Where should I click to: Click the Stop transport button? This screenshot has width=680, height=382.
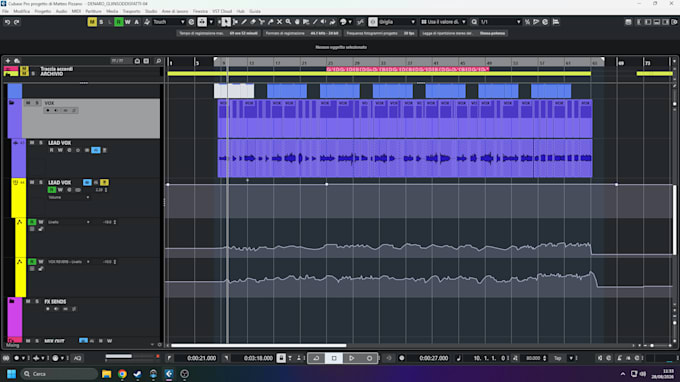point(334,358)
